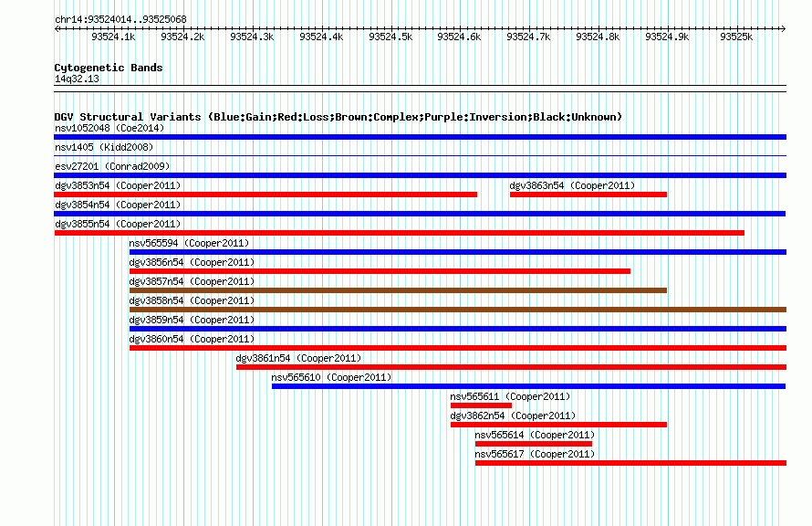Viewport: 812px width, 526px height.
Task: Click the right arrowhead of the ruler
Action: [x=783, y=28]
